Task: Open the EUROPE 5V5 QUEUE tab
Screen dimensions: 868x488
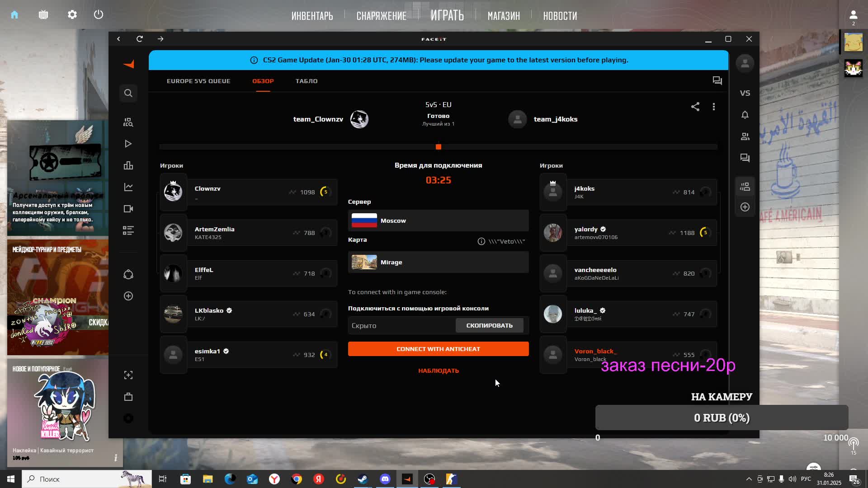Action: coord(198,81)
